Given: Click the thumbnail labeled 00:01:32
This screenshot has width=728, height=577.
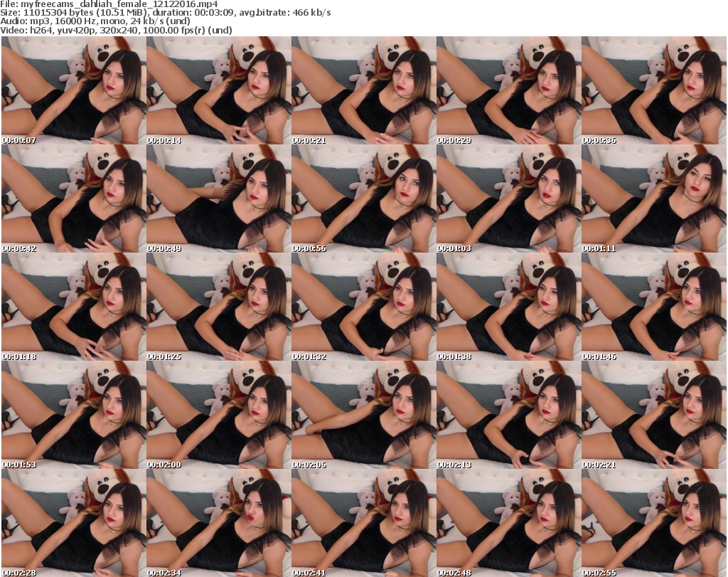Looking at the screenshot, I should coord(363,307).
